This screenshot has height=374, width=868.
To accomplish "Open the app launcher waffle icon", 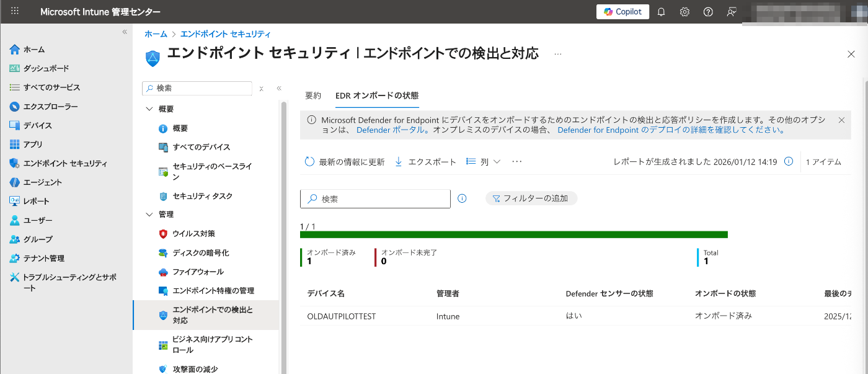I will [15, 12].
